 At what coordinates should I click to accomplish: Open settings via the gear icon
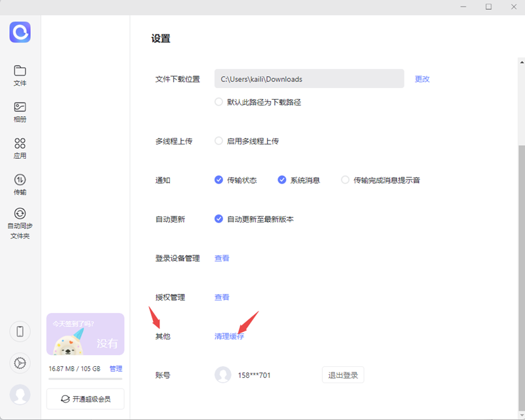20,363
